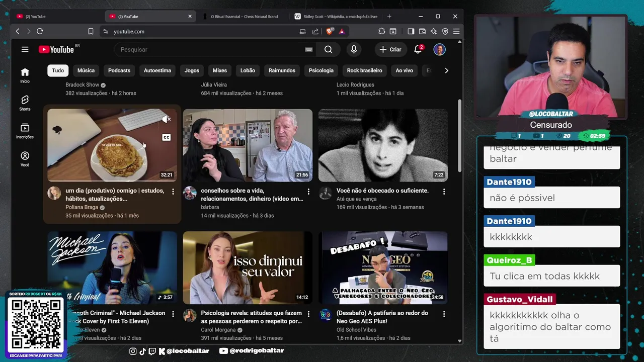644x362 pixels.
Task: Switch to the first YouTube browser tab
Action: pos(57,16)
